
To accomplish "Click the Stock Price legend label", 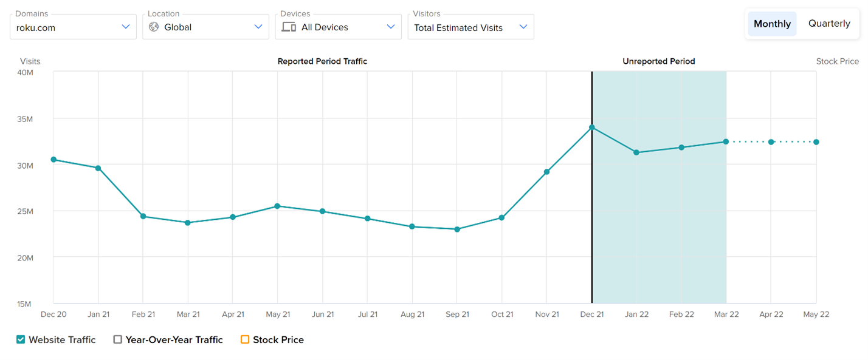I will point(278,339).
